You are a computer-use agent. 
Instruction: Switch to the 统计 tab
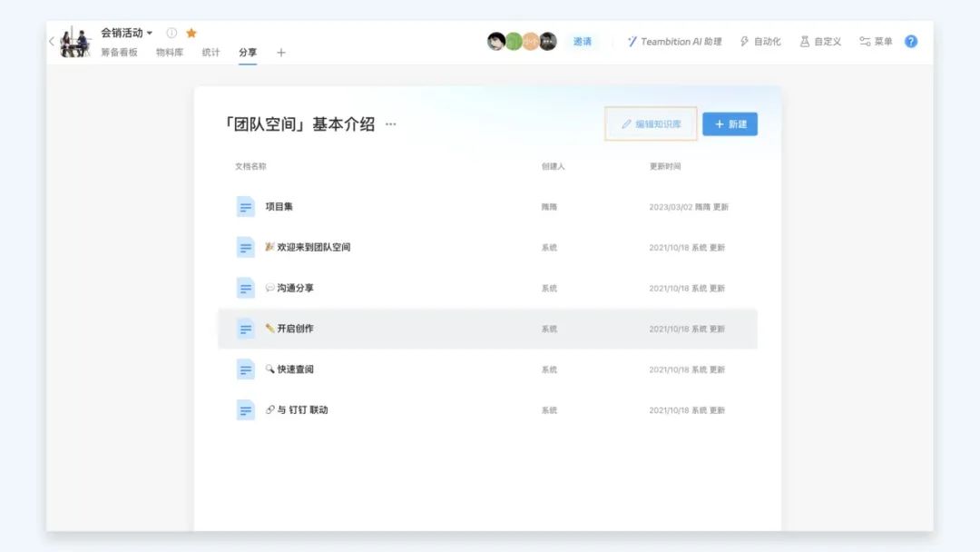click(x=211, y=53)
